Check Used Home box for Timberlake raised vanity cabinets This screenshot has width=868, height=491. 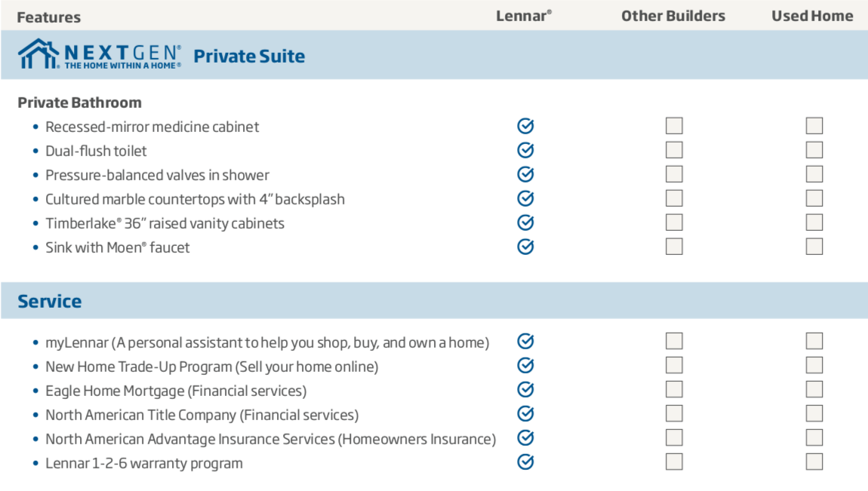tap(814, 222)
